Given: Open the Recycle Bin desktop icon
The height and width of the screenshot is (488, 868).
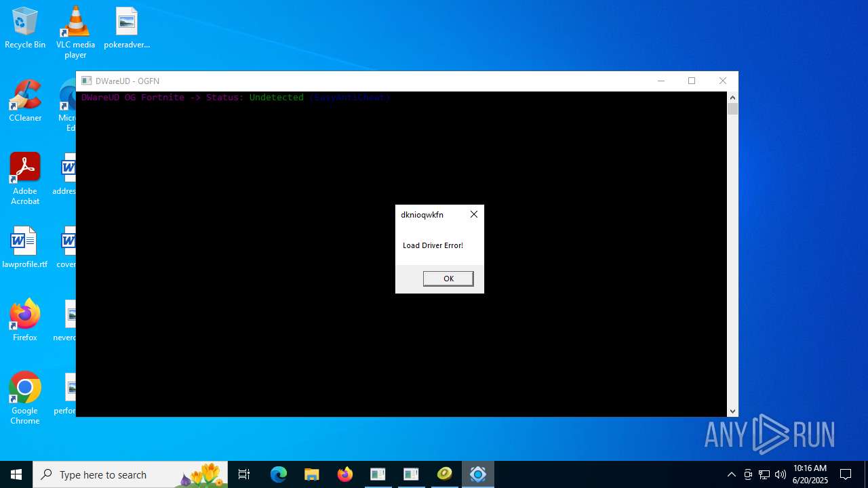Looking at the screenshot, I should pos(25,28).
